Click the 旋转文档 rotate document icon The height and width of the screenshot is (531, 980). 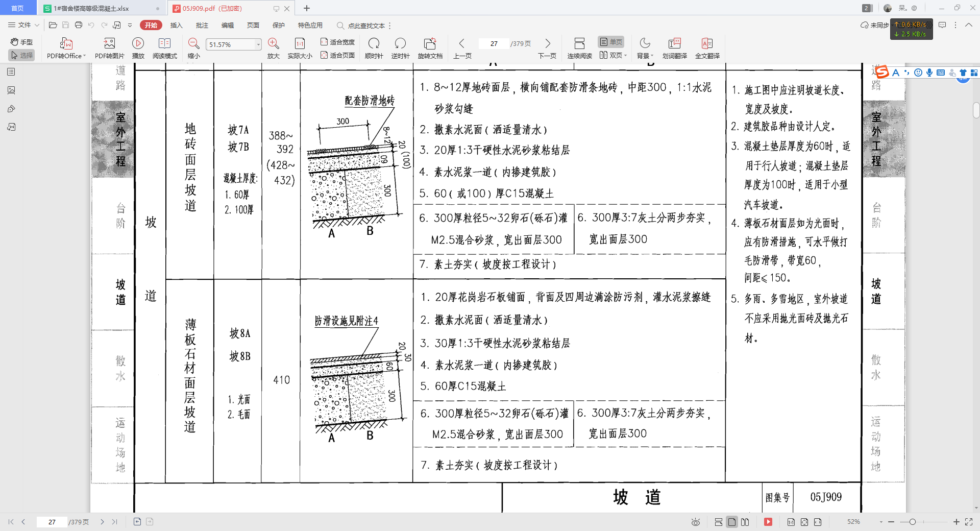coord(430,43)
